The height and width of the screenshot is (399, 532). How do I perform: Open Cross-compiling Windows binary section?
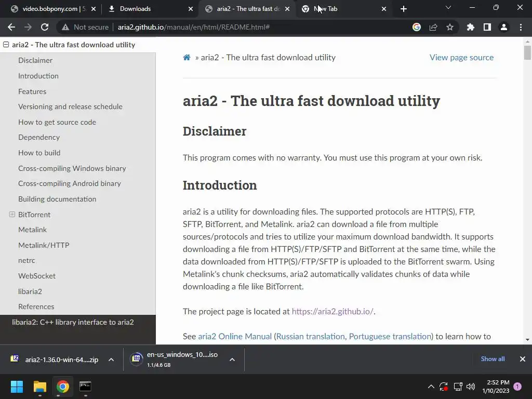click(x=72, y=168)
